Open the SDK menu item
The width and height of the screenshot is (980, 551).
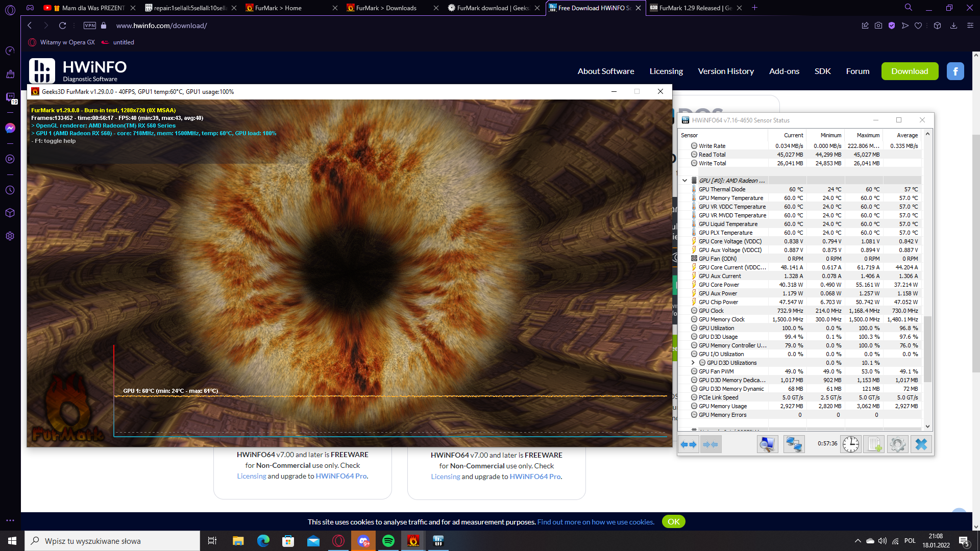pos(823,71)
